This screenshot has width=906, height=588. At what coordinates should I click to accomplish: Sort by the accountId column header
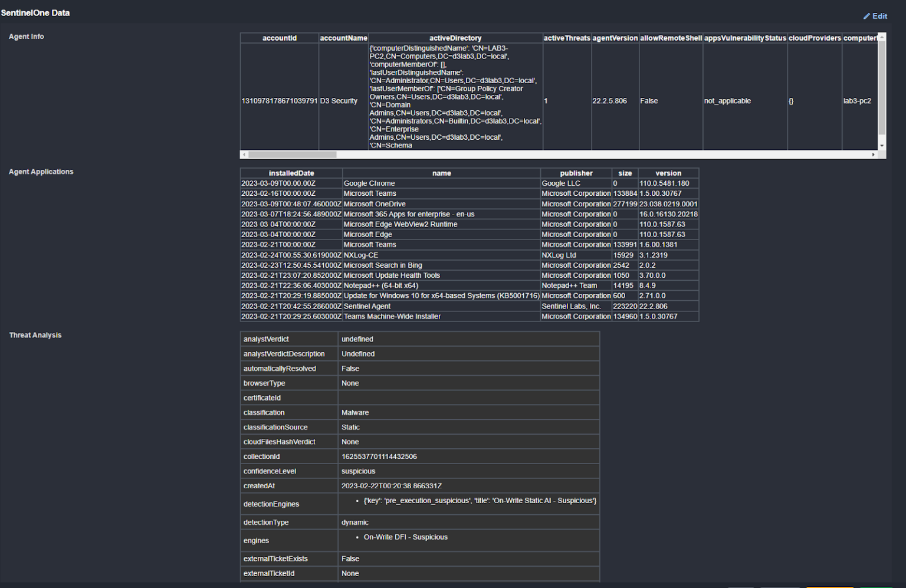[278, 38]
